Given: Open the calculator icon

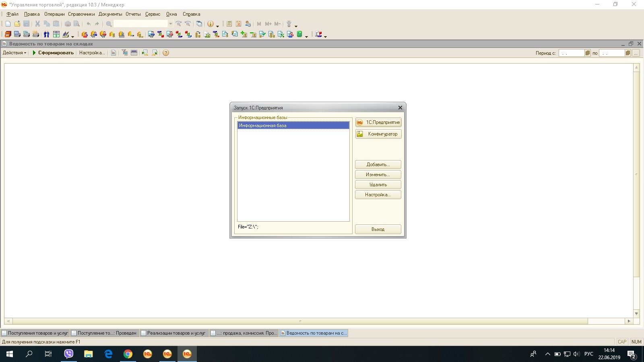Looking at the screenshot, I should pos(229,24).
